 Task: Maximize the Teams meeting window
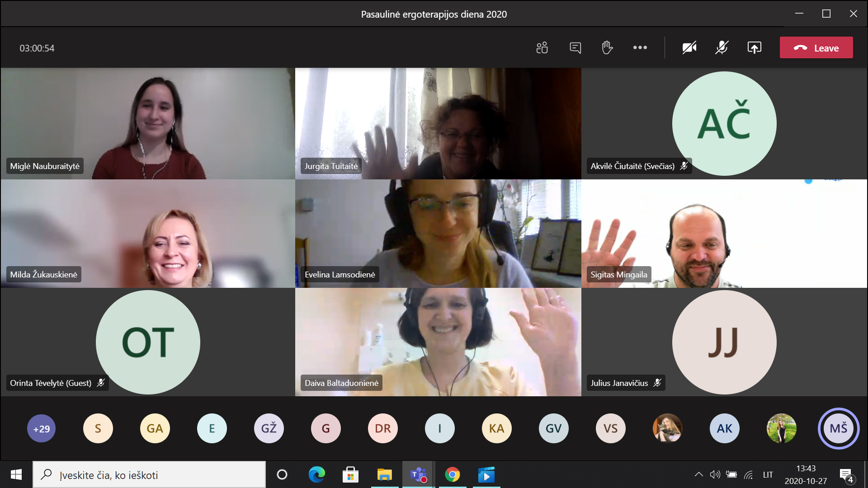826,14
